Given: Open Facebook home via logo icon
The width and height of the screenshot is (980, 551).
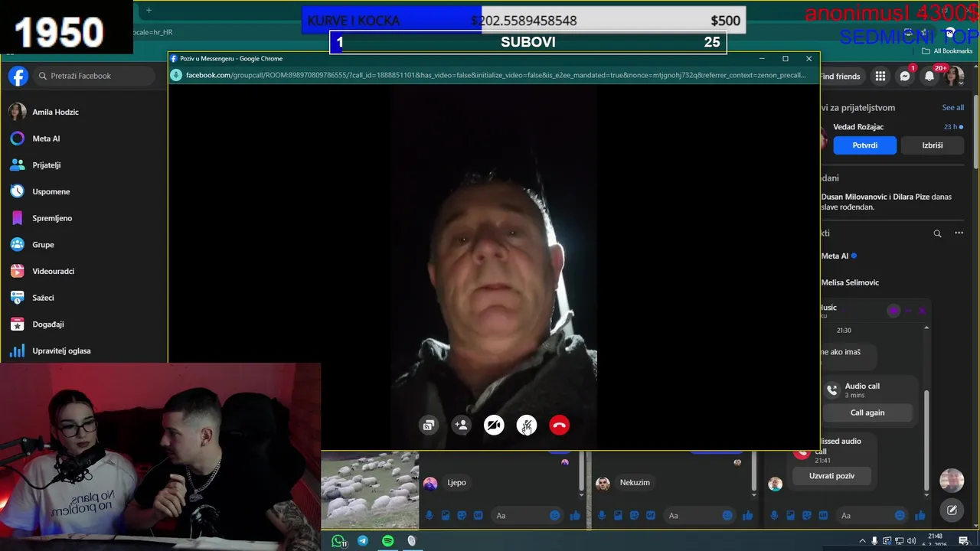Looking at the screenshot, I should [x=18, y=76].
